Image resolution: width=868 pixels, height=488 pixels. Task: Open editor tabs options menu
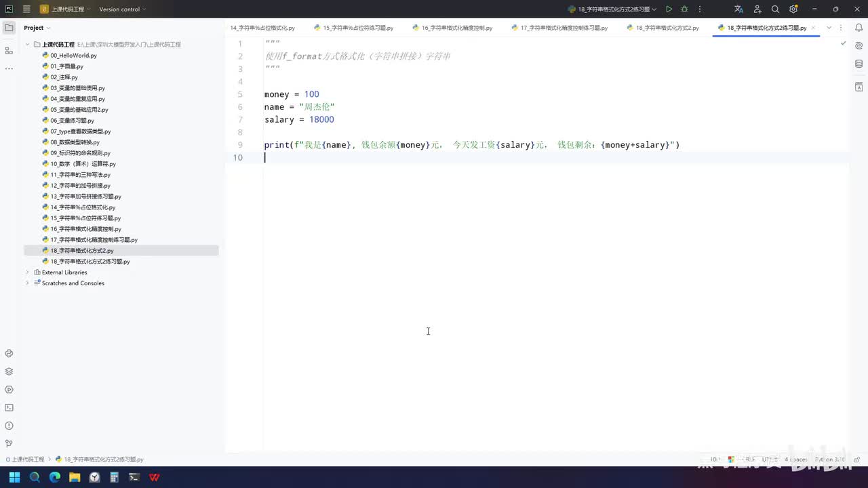click(841, 28)
